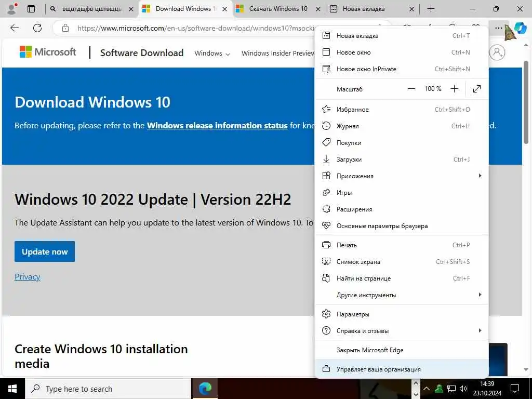Close the Скачать Windows 10 tab
532x399 pixels.
click(318, 9)
